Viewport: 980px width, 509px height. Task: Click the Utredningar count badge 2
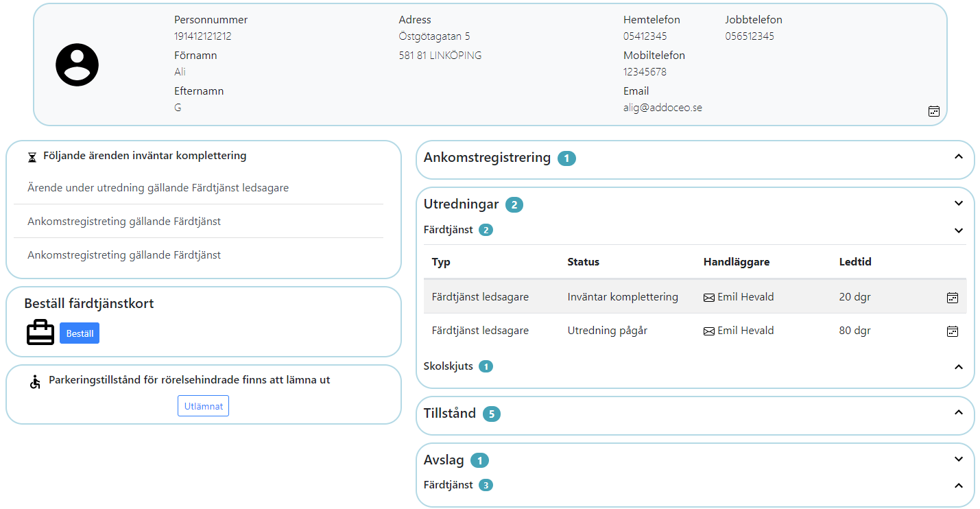point(514,204)
